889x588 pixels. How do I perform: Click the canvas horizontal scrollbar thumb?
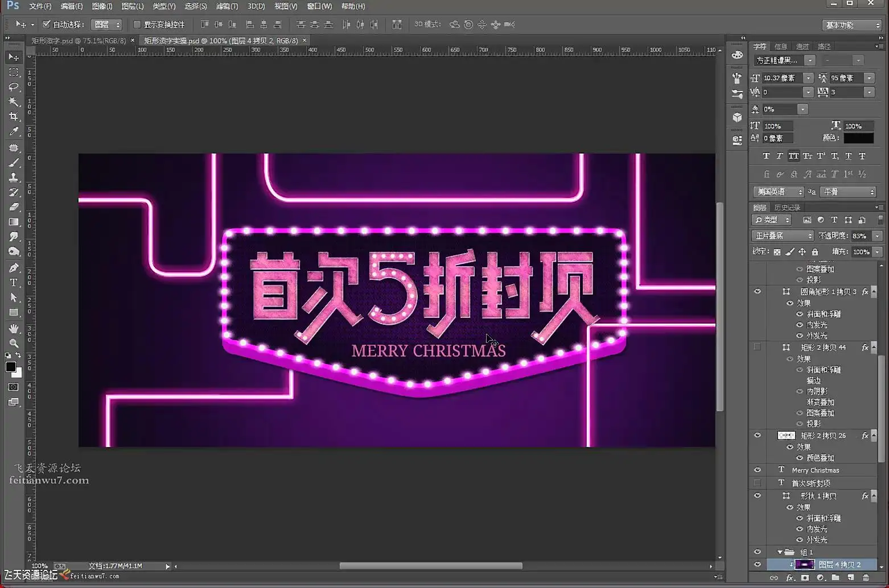tap(431, 566)
